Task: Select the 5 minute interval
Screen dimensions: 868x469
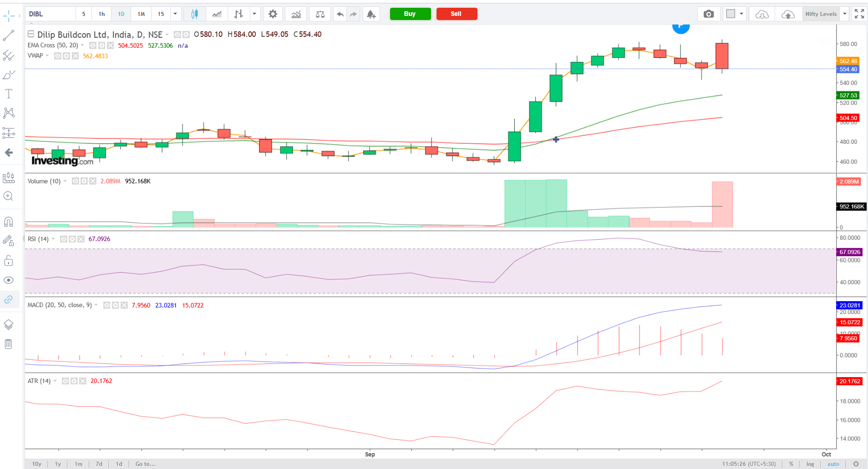Action: tap(84, 14)
